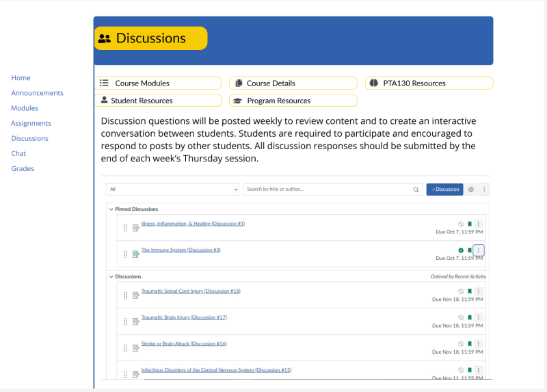Viewport: 547px width, 392px height.
Task: Click the Course Modules button
Action: [158, 83]
